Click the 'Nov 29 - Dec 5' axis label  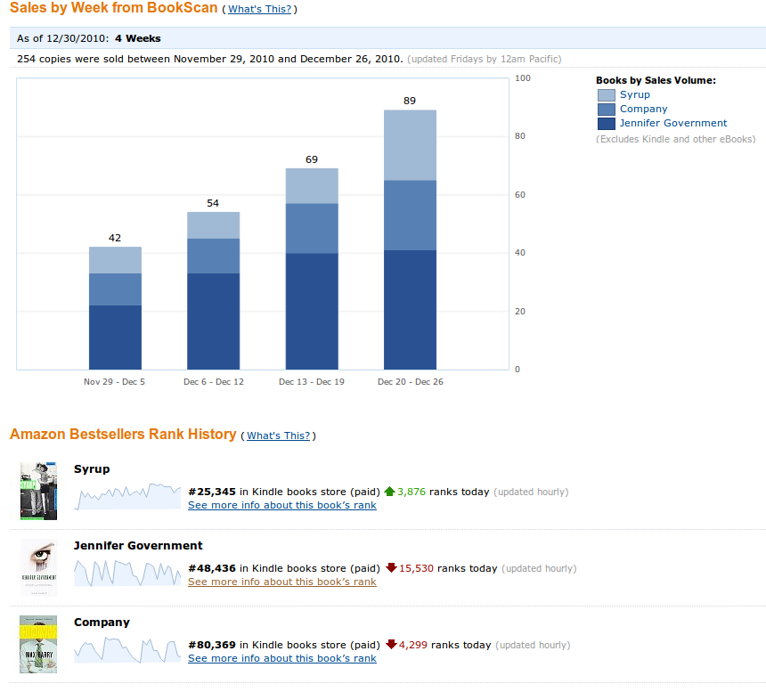point(114,381)
